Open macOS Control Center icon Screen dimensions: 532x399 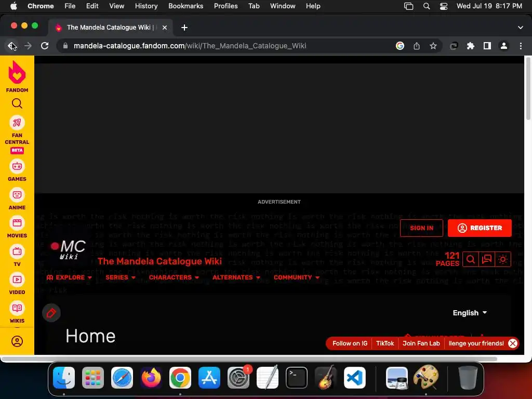(444, 6)
